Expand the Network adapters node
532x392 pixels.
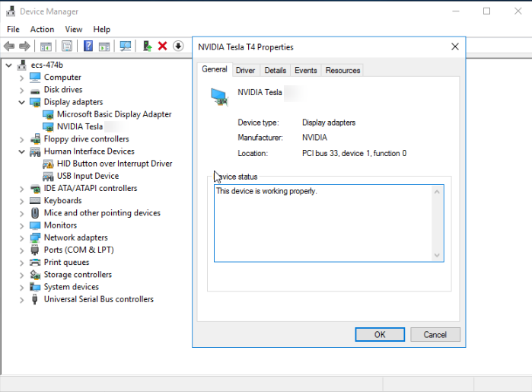tap(22, 238)
